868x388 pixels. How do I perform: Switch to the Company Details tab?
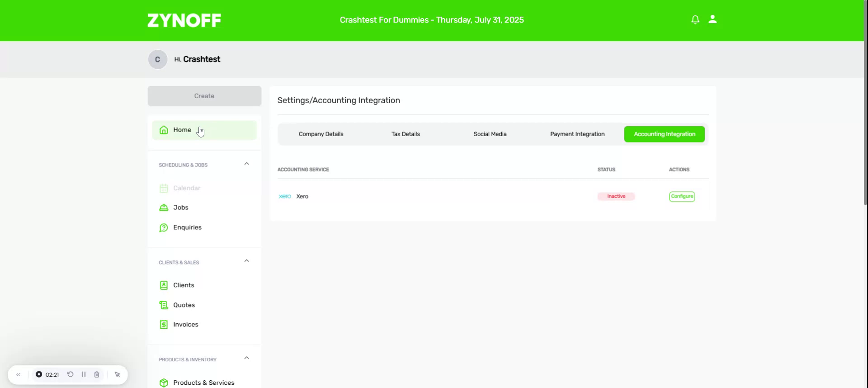pyautogui.click(x=321, y=134)
